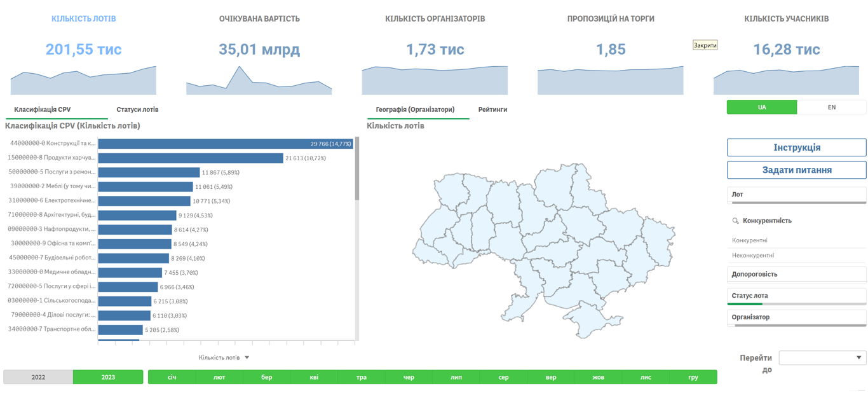Toggle the 2022 year filter

click(x=38, y=377)
